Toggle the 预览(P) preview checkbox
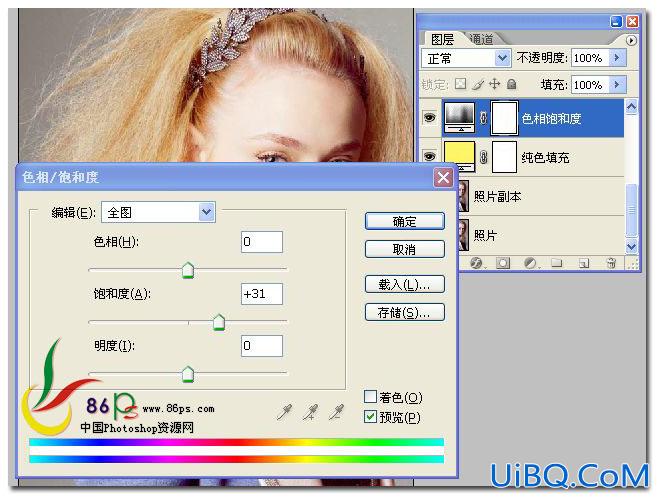The width and height of the screenshot is (660, 500). 370,417
